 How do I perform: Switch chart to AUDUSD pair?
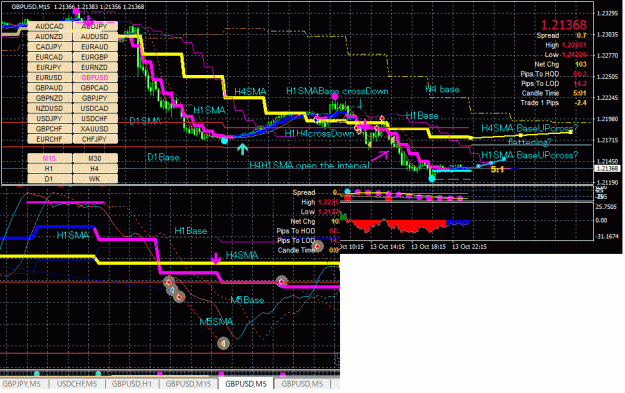95,37
